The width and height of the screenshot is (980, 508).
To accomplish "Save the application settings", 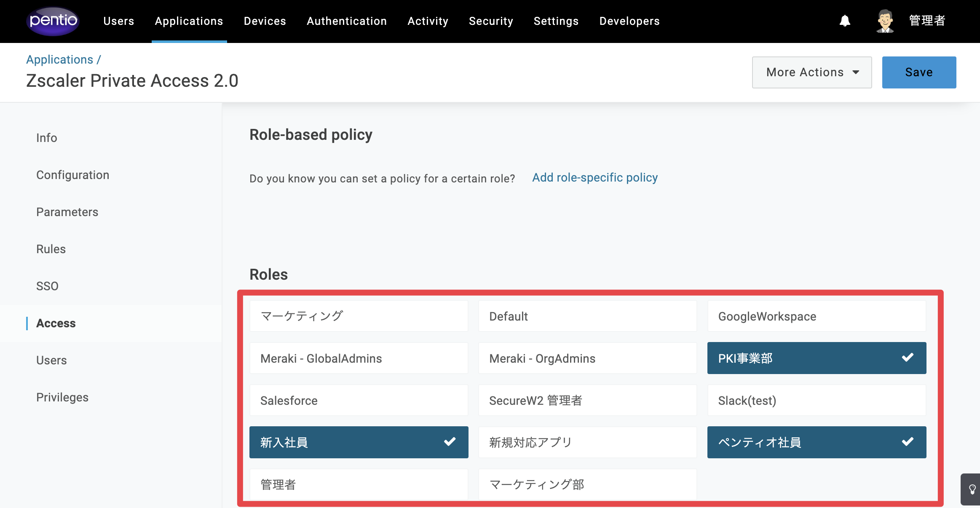I will 919,72.
